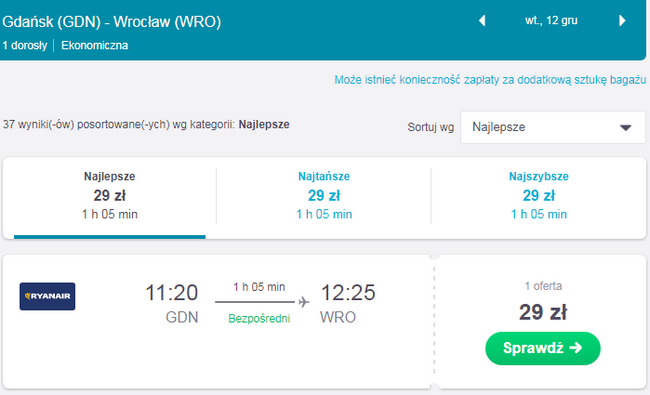
Task: Switch to the Najtańsze tab
Action: tap(324, 196)
